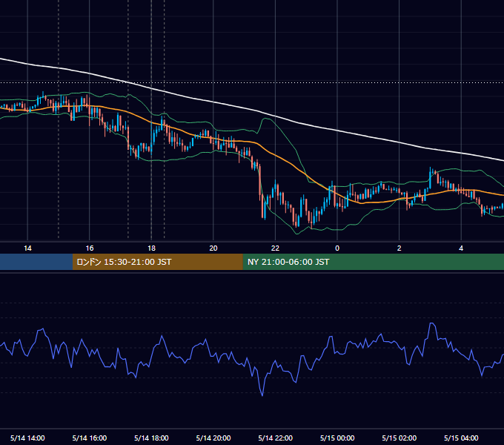The width and height of the screenshot is (504, 445).
Task: Click the 5/15 04:00 time label
Action: coord(461,438)
